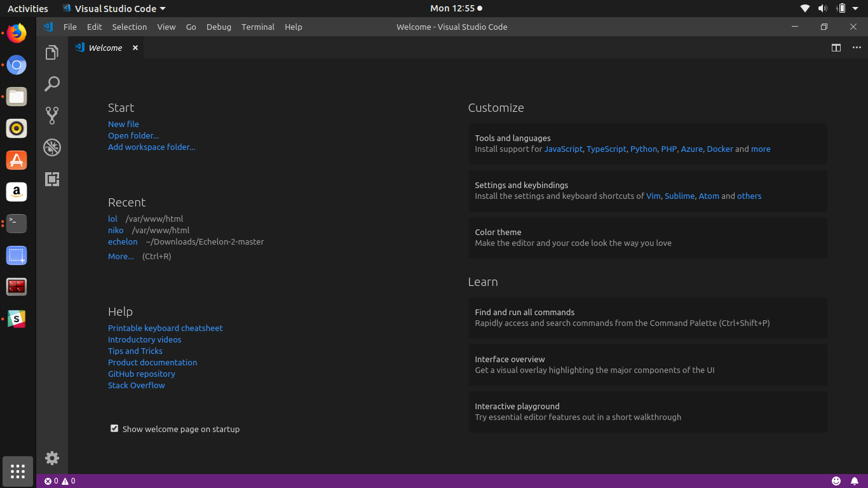Open the system status menu arrow
The image size is (868, 488).
[855, 8]
